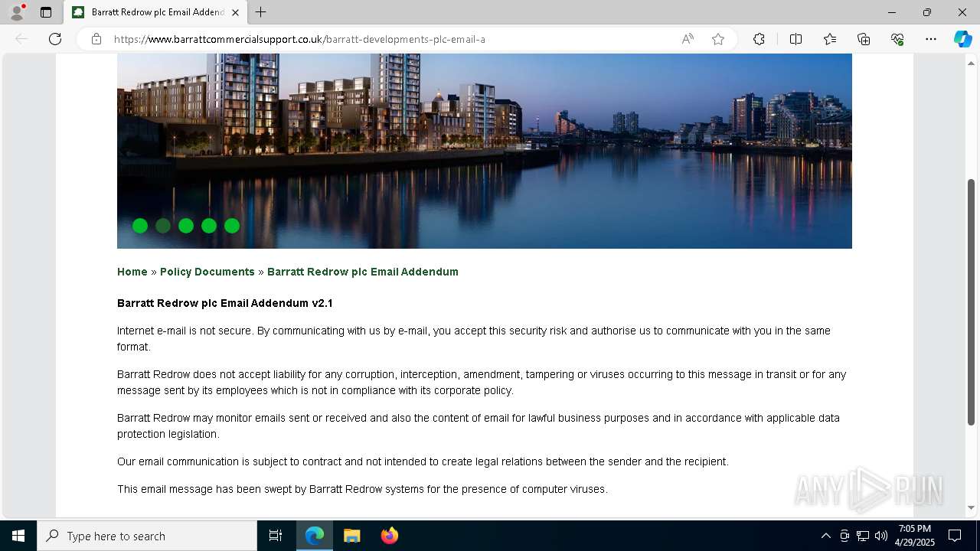Open the notification center
Viewport: 980px width, 551px height.
tap(955, 536)
